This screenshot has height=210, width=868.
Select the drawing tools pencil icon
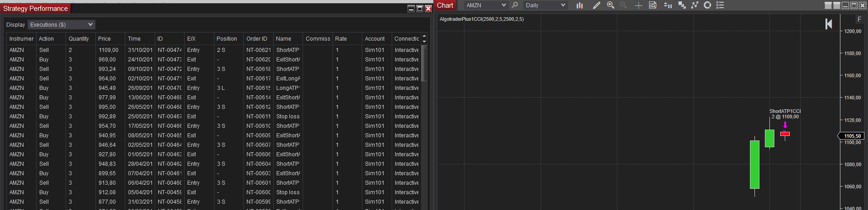click(597, 5)
